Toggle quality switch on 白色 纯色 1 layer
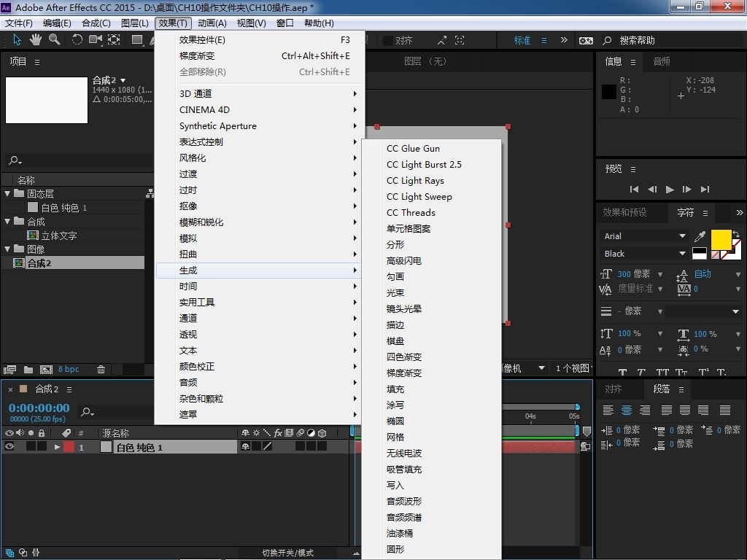Image resolution: width=747 pixels, height=560 pixels. 267,447
